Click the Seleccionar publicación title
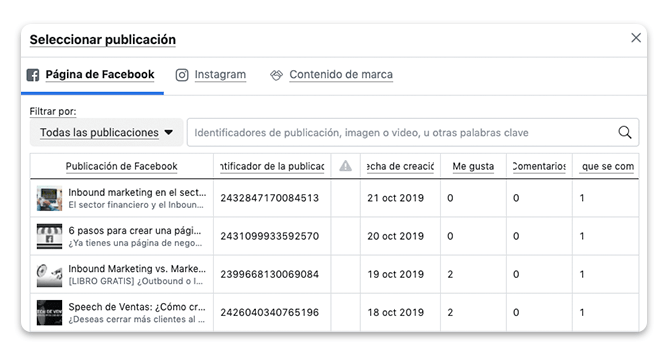The height and width of the screenshot is (364, 665). coord(103,39)
